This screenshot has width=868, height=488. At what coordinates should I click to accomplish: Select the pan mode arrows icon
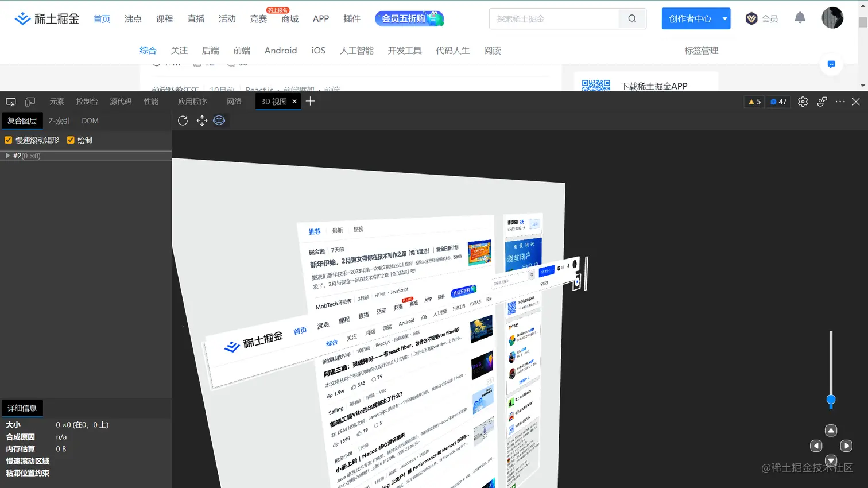[x=201, y=121]
